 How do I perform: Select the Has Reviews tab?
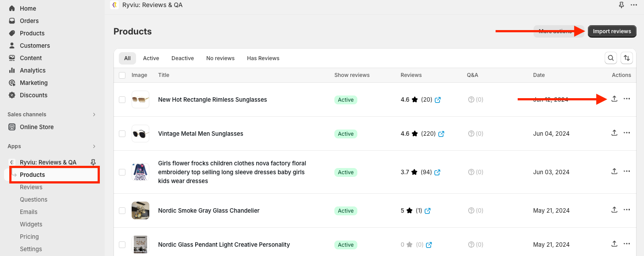tap(263, 58)
